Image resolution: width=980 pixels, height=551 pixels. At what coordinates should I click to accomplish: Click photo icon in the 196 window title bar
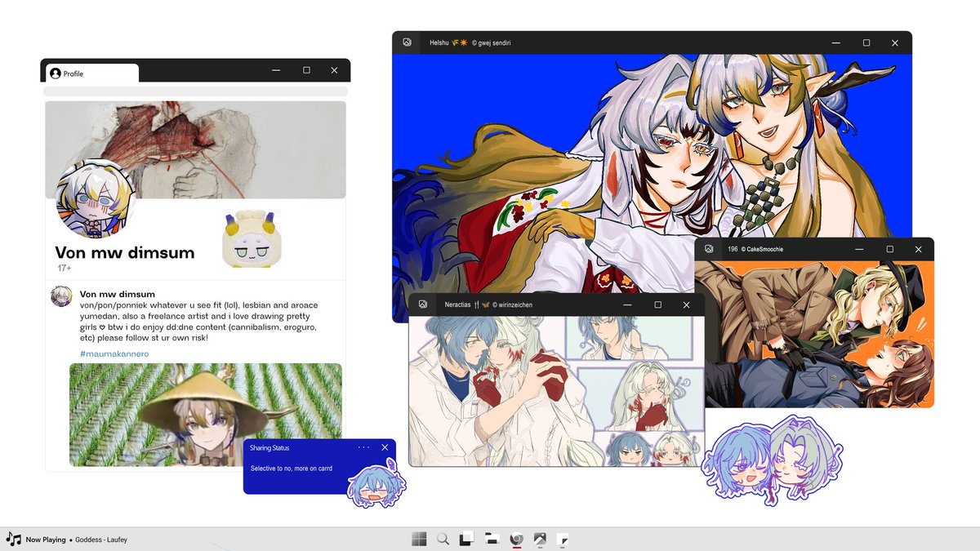[709, 249]
